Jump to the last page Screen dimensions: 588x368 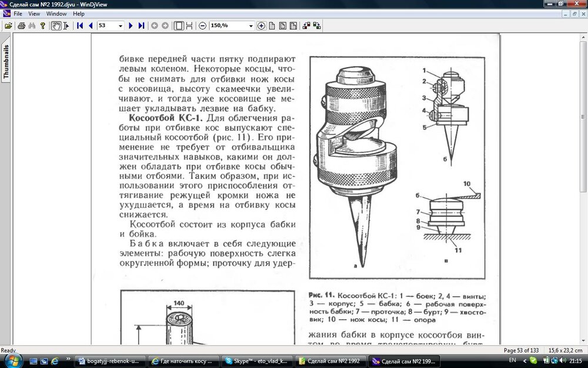click(x=141, y=25)
